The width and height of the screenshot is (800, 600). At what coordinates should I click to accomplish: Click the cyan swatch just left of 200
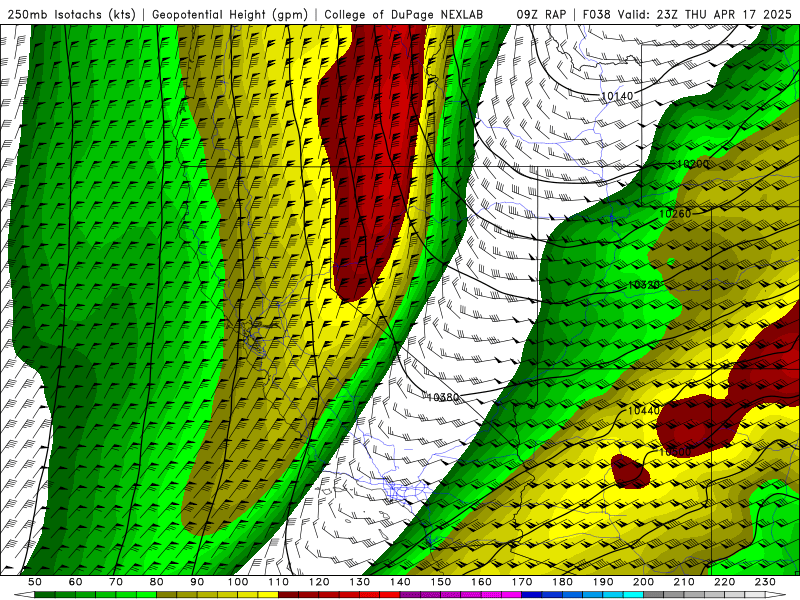pyautogui.click(x=633, y=595)
